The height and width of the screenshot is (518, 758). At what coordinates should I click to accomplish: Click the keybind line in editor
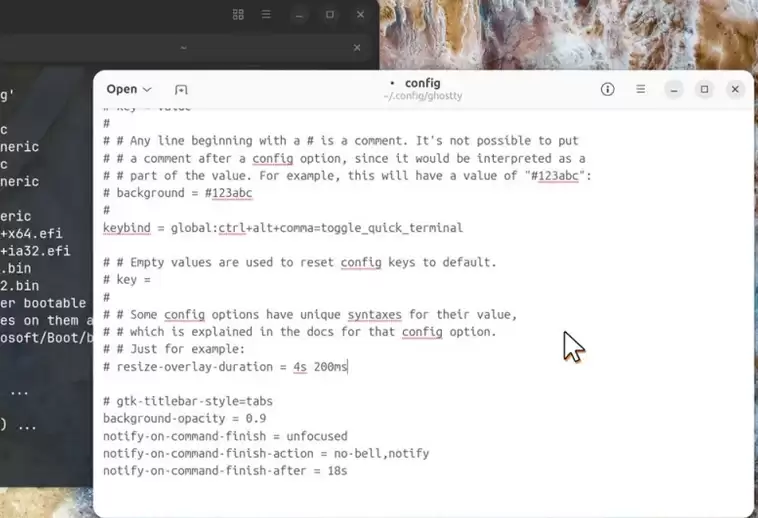pos(283,228)
